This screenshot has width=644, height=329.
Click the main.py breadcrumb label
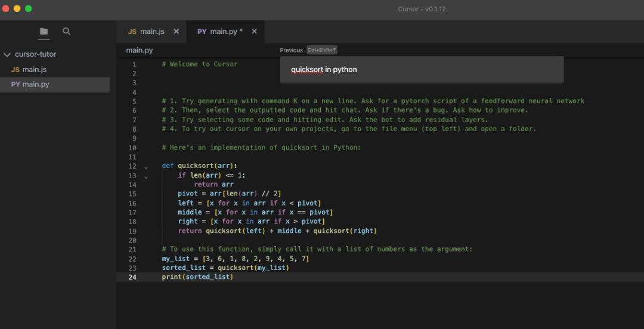click(x=140, y=51)
